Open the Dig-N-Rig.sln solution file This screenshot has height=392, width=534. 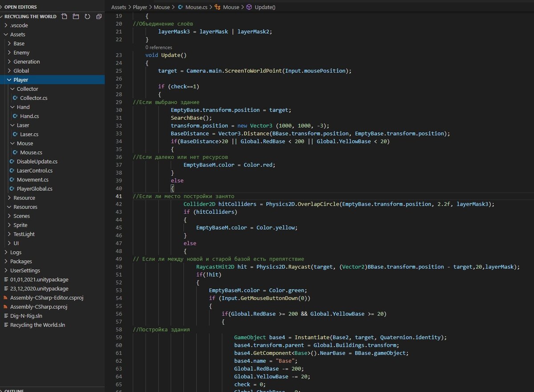pyautogui.click(x=26, y=316)
